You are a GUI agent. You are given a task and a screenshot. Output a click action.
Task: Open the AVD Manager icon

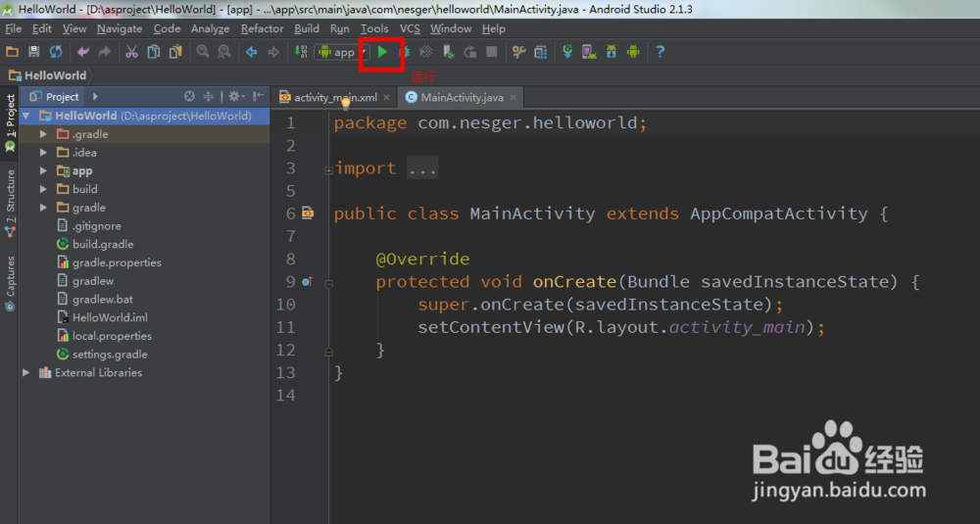click(x=589, y=52)
